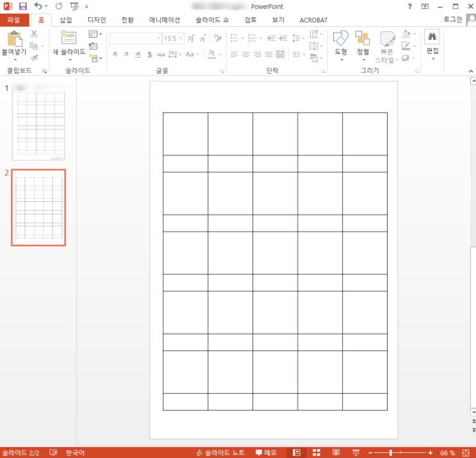Viewport: 476px width, 458px height.
Task: Click 한국어 language indicator in status bar
Action: point(76,453)
